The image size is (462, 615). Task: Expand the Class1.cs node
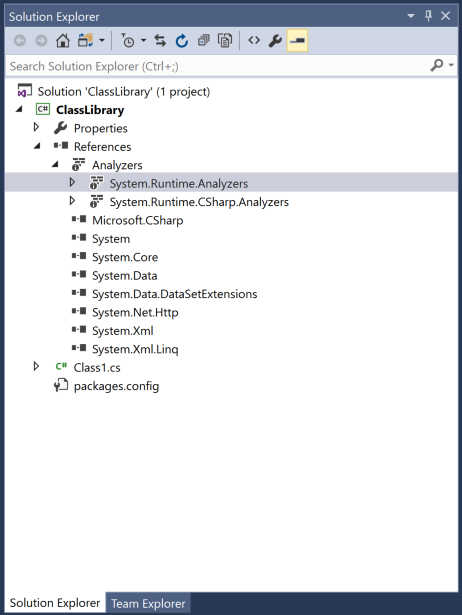click(x=36, y=366)
